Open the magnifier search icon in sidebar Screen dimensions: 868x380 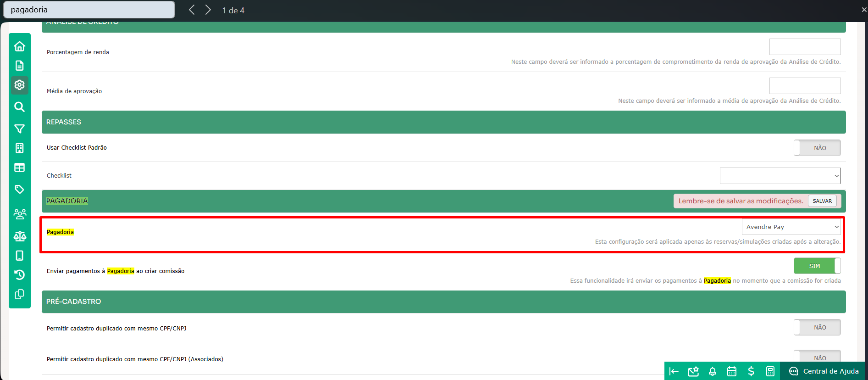(x=19, y=107)
